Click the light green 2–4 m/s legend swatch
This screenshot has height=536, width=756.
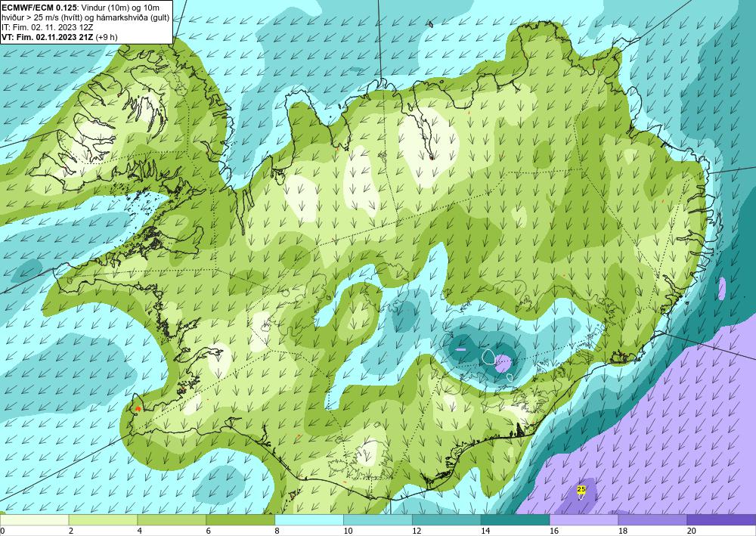tap(103, 520)
